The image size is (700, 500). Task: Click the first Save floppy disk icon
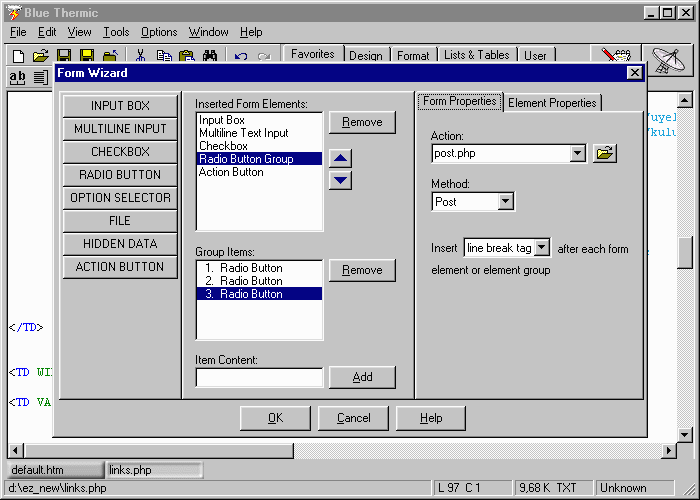tap(64, 56)
